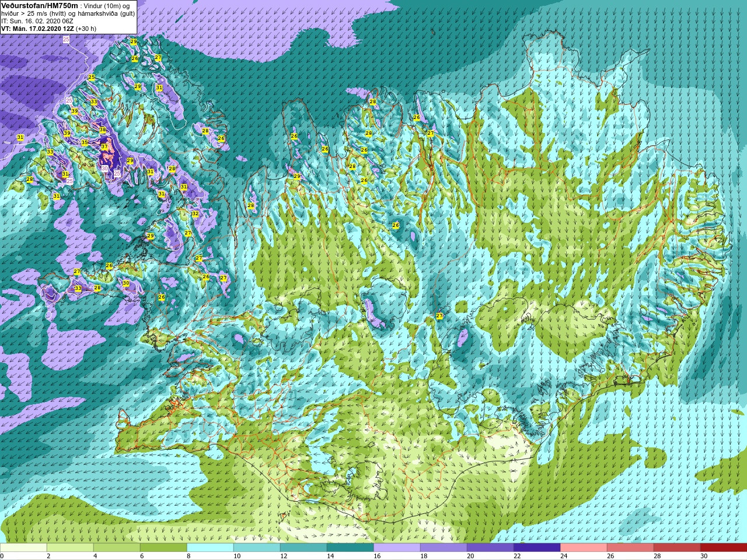
Task: Click the yellow 37 max gust marker
Action: coord(104,147)
